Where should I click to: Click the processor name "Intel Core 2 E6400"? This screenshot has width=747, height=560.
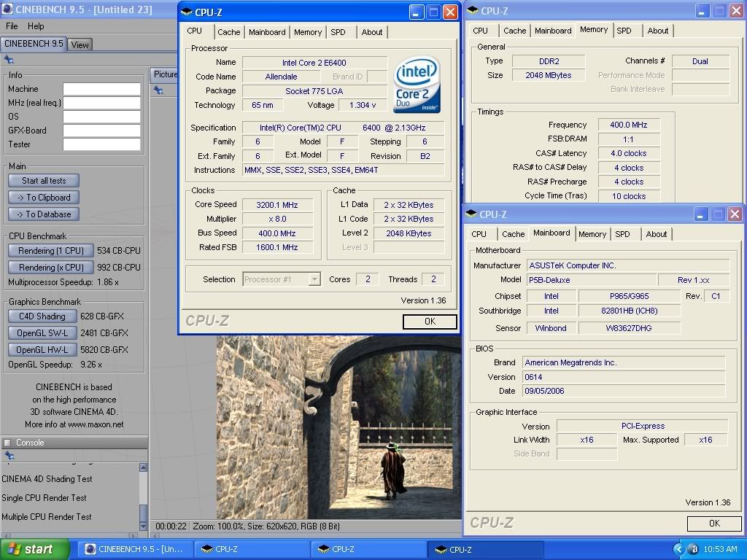314,63
